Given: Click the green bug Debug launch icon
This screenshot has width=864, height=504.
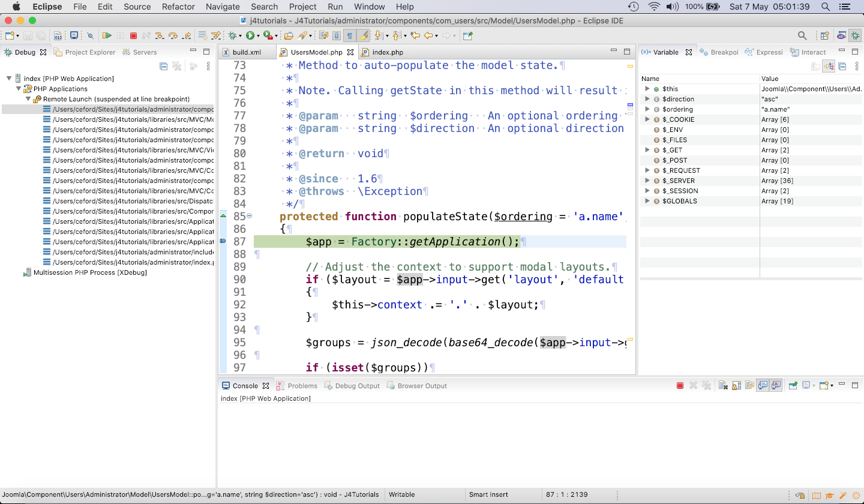Looking at the screenshot, I should click(232, 36).
